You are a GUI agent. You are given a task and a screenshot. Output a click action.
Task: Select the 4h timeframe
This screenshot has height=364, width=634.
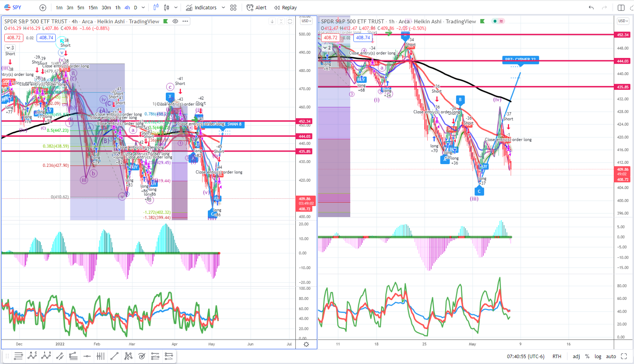127,8
